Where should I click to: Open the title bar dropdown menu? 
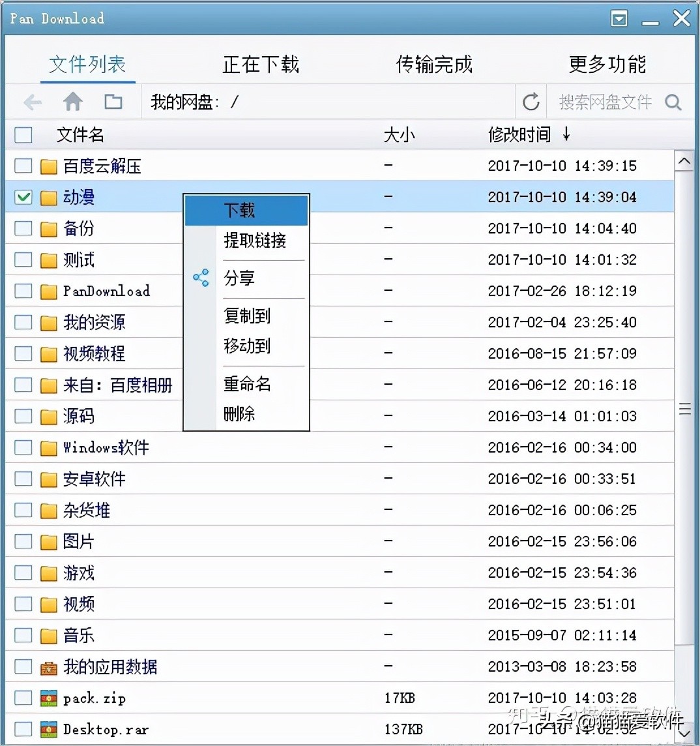click(x=619, y=18)
